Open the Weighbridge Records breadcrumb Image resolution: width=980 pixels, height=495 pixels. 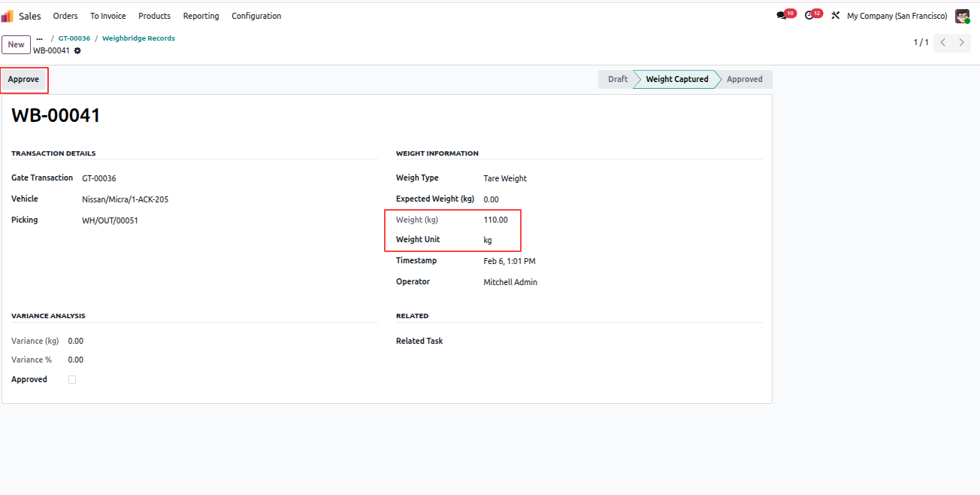pos(138,38)
